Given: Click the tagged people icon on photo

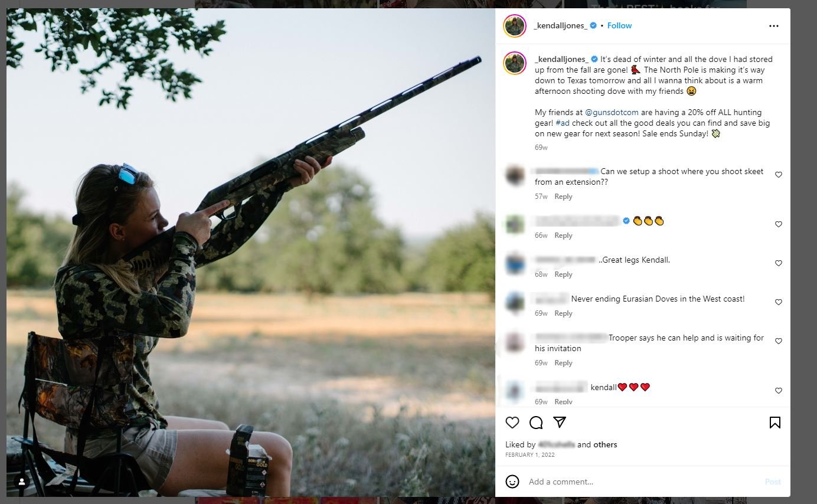Looking at the screenshot, I should (x=22, y=482).
